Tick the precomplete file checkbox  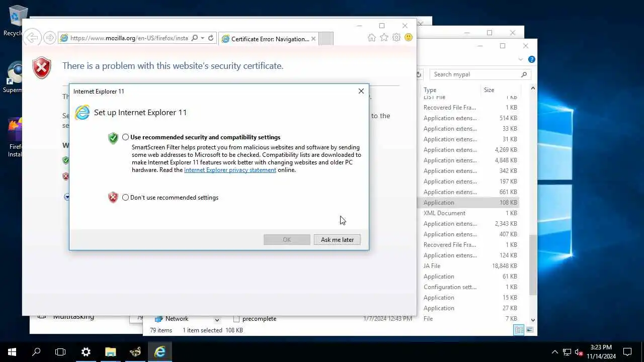[236, 319]
